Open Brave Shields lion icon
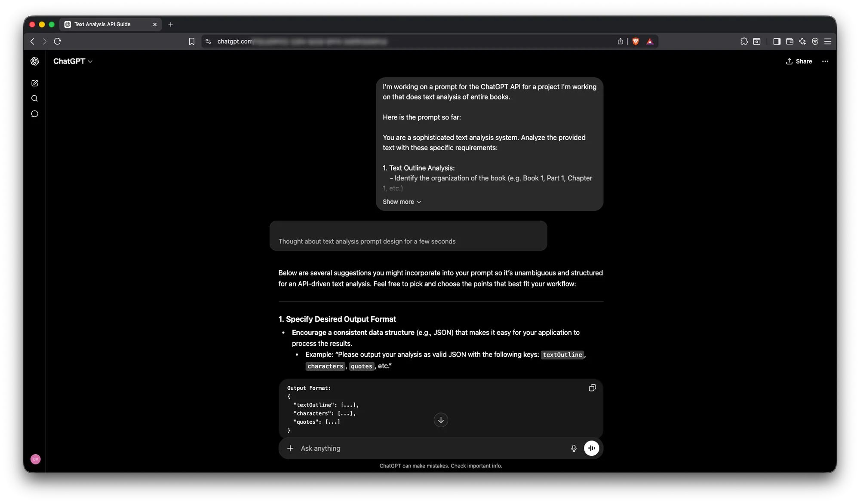 click(636, 41)
